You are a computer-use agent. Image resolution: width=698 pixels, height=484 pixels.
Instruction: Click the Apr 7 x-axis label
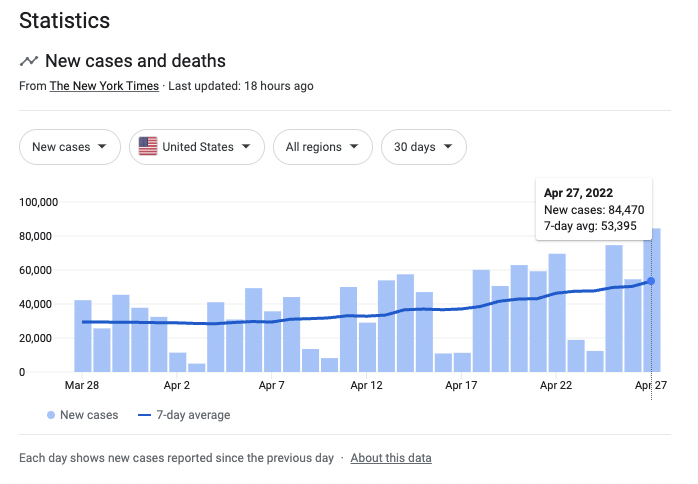(272, 384)
